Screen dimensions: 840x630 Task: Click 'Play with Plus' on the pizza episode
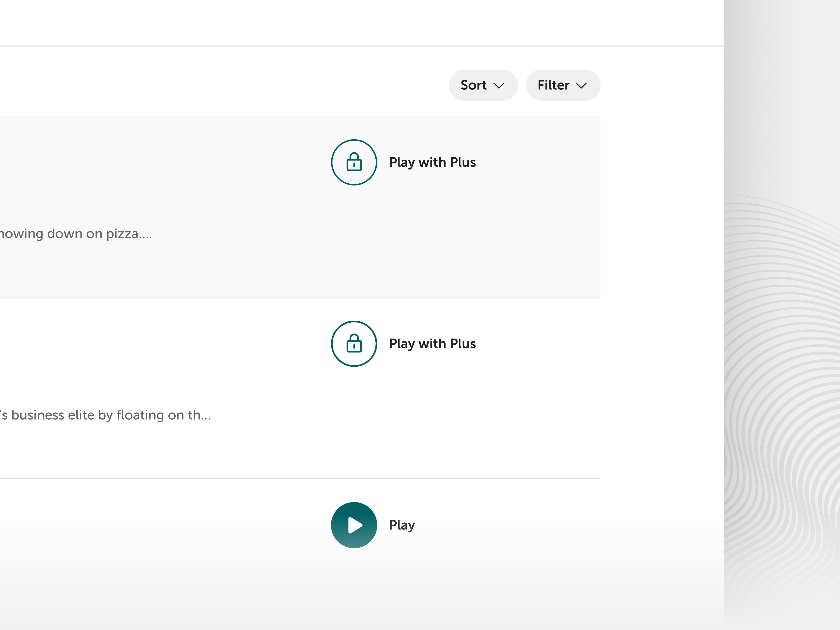(432, 162)
